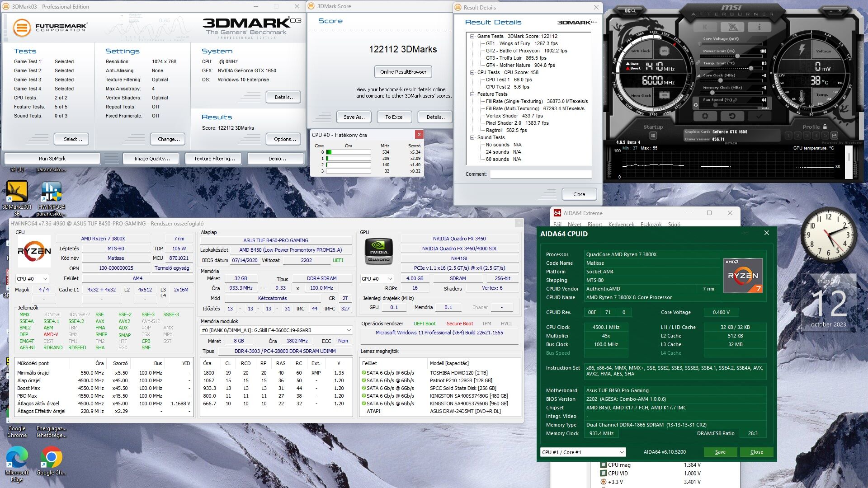868x488 pixels.
Task: Collapse the CPU Tests tree node
Action: pyautogui.click(x=472, y=72)
